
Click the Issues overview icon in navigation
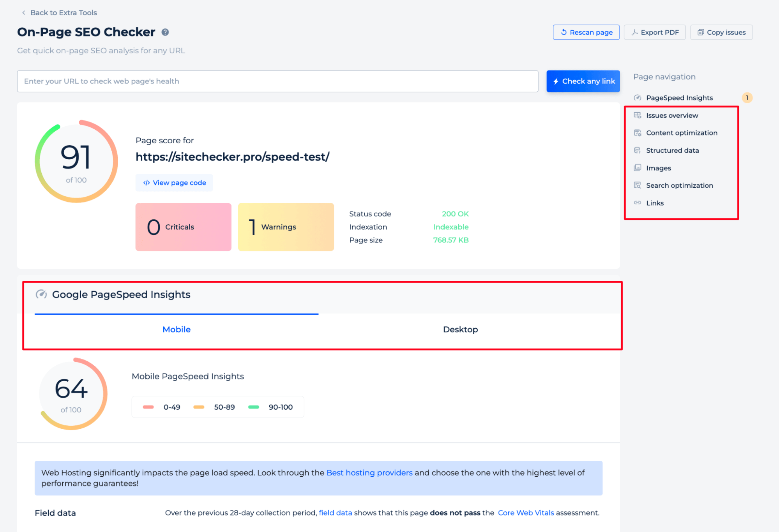pyautogui.click(x=638, y=115)
